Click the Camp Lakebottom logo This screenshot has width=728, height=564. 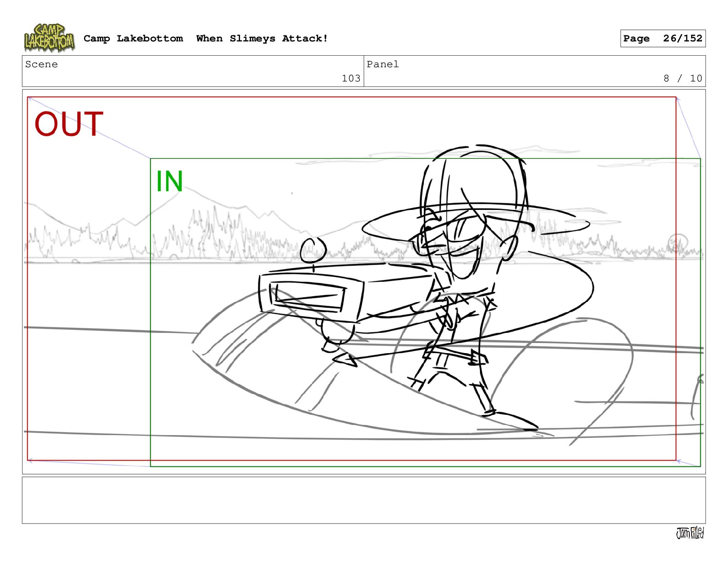point(49,38)
